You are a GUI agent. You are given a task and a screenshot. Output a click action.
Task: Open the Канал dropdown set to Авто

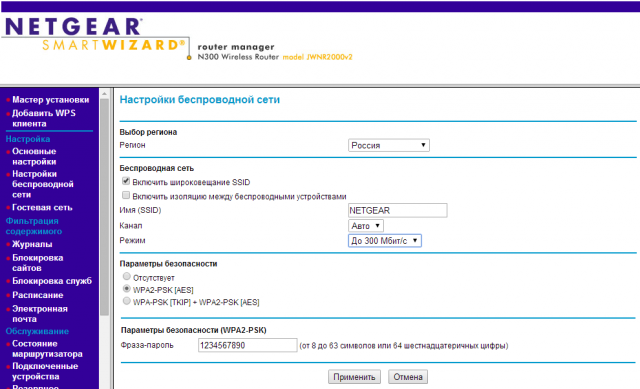click(366, 226)
